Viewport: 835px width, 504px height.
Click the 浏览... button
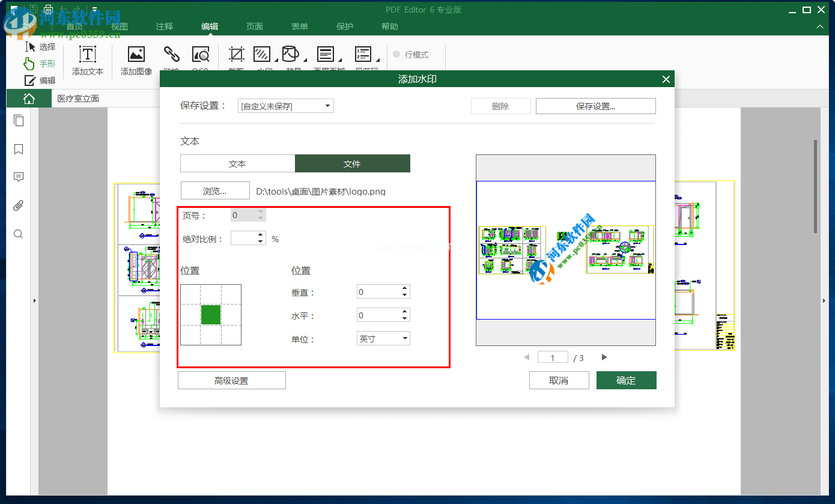[214, 190]
